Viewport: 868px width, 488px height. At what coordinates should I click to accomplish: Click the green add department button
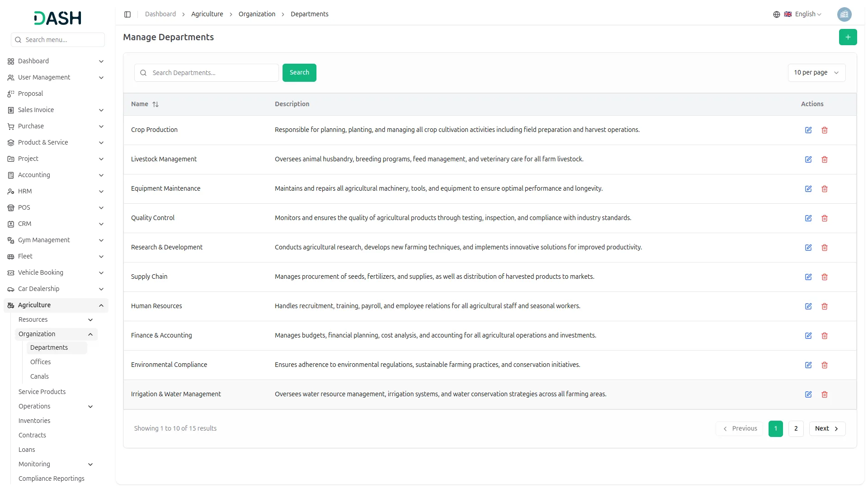pos(848,37)
